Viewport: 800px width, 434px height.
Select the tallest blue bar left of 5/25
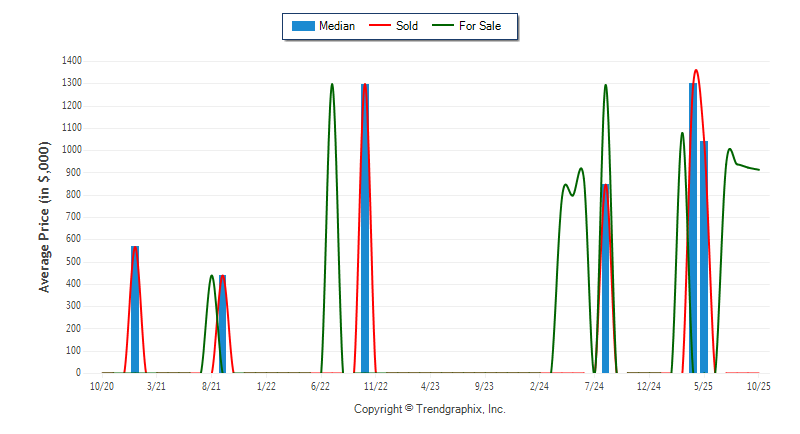pyautogui.click(x=693, y=230)
